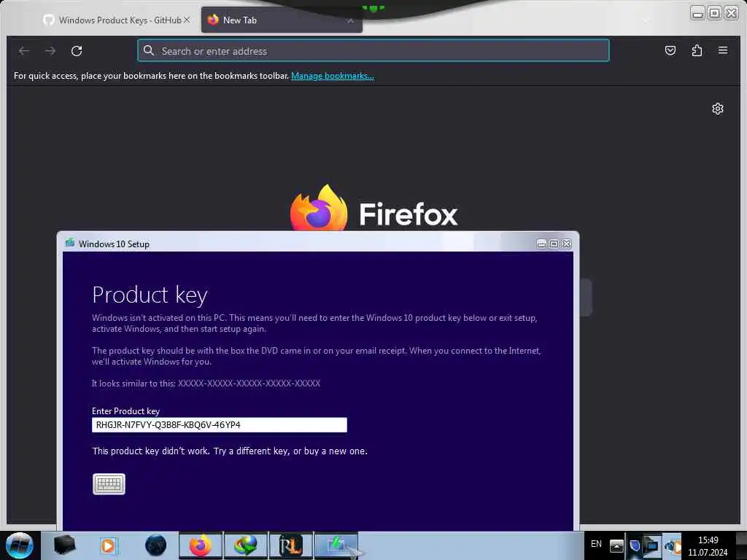
Task: Select the New Tab tab in Firefox
Action: click(x=282, y=20)
